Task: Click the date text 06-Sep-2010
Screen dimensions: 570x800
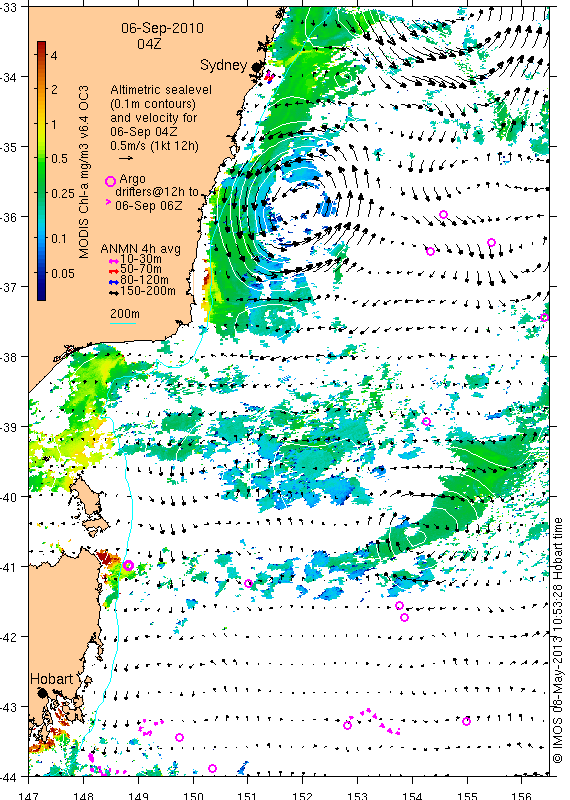Action: tap(162, 28)
